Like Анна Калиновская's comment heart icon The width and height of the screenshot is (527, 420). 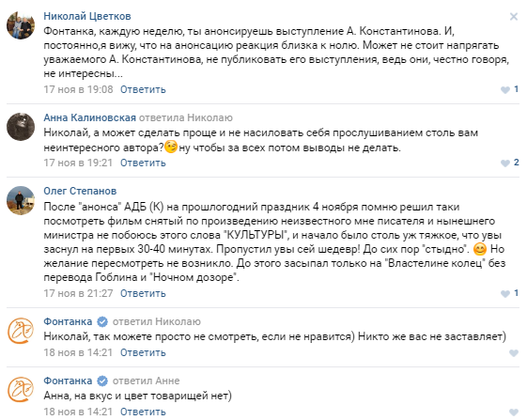click(x=505, y=163)
